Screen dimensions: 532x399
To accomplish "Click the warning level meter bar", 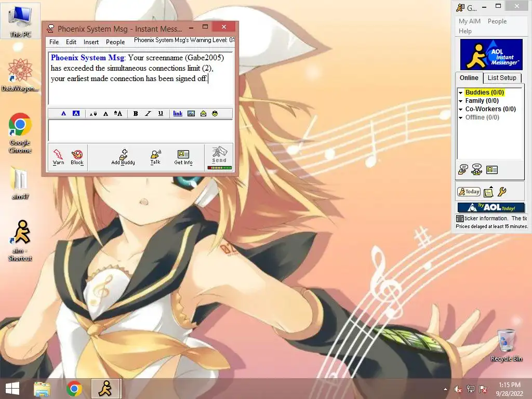I will (x=220, y=168).
